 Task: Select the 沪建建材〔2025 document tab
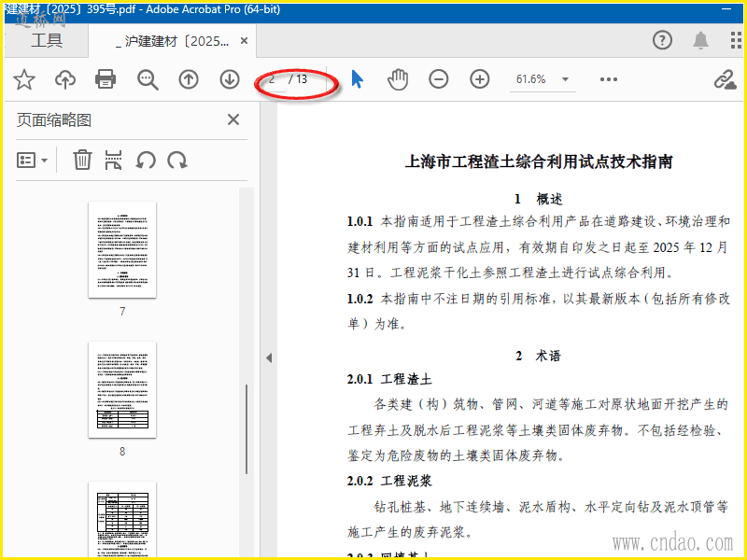pyautogui.click(x=172, y=41)
